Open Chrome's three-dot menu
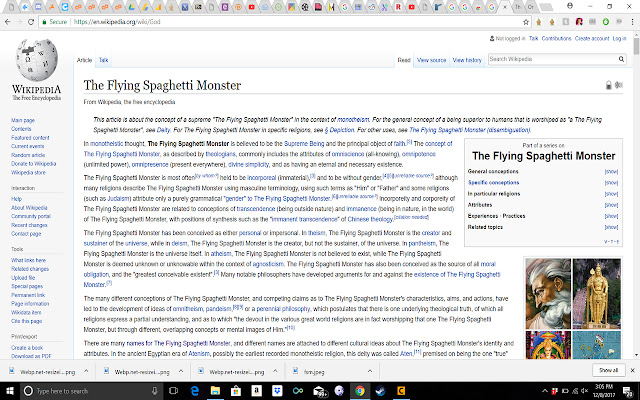 632,22
